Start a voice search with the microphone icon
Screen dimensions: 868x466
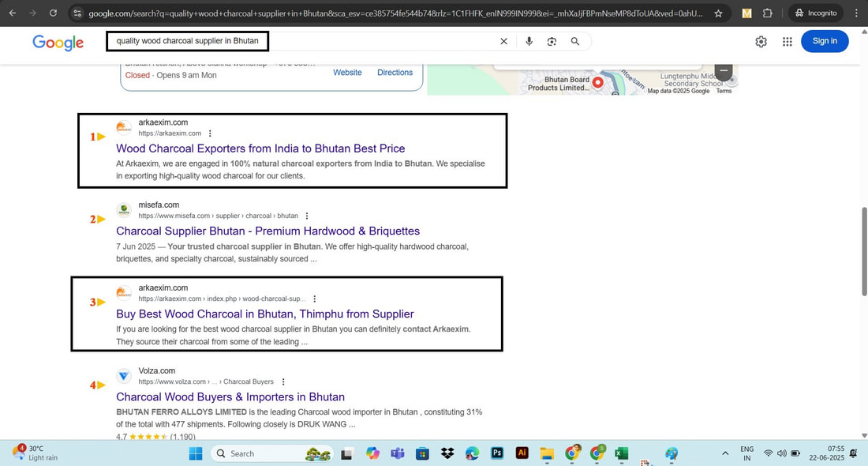click(x=529, y=41)
